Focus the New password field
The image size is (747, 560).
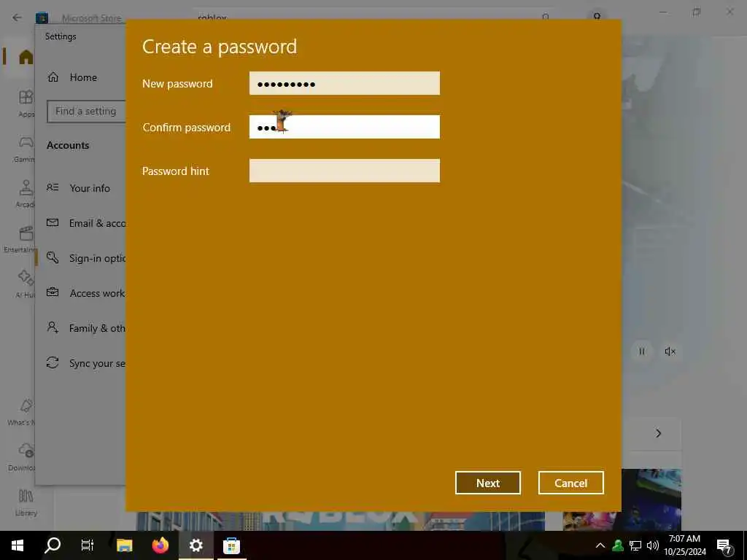(344, 83)
